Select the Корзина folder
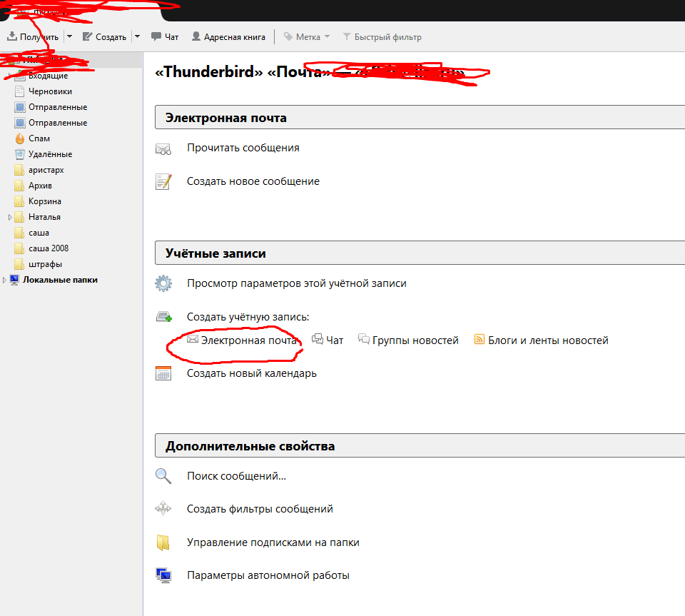The width and height of the screenshot is (685, 616). [44, 201]
